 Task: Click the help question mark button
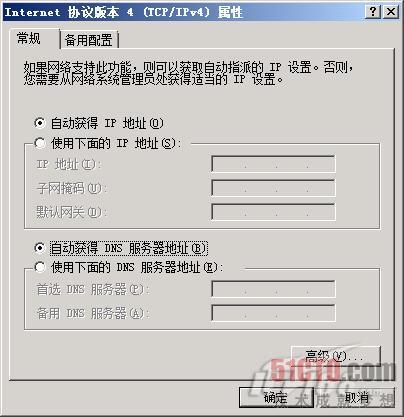[373, 12]
